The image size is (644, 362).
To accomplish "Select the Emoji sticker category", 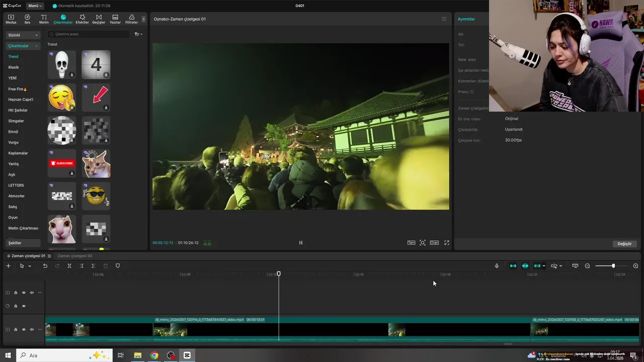I will (13, 132).
